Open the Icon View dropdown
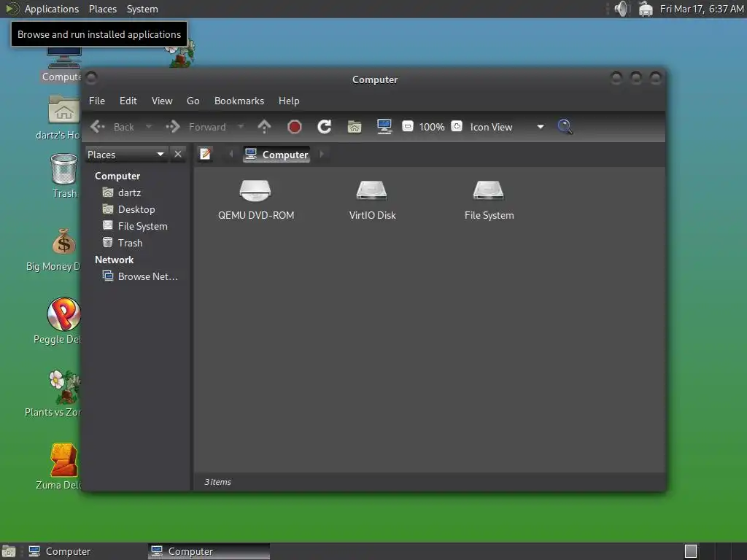The height and width of the screenshot is (560, 747). tap(507, 127)
